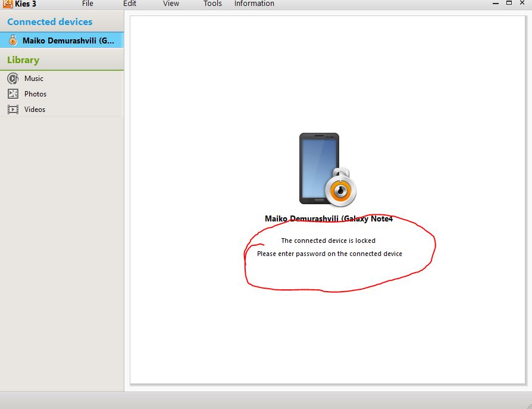Viewport: 532px width, 409px height.
Task: Open the Tools menu
Action: click(212, 4)
